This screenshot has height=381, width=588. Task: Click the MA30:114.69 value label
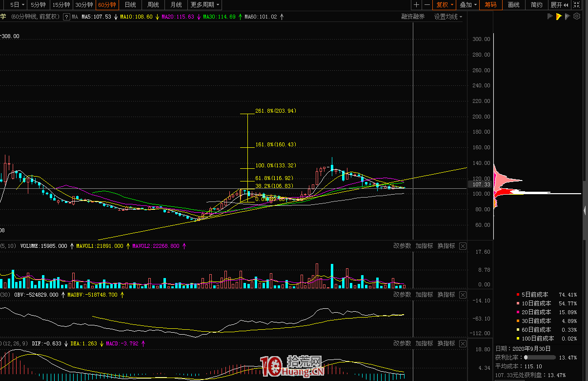[x=219, y=17]
